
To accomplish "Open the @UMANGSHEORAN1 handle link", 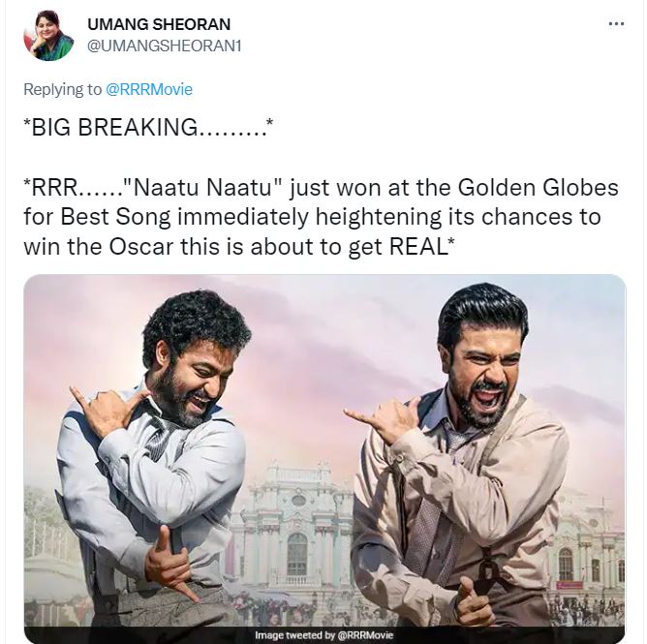I will point(165,46).
